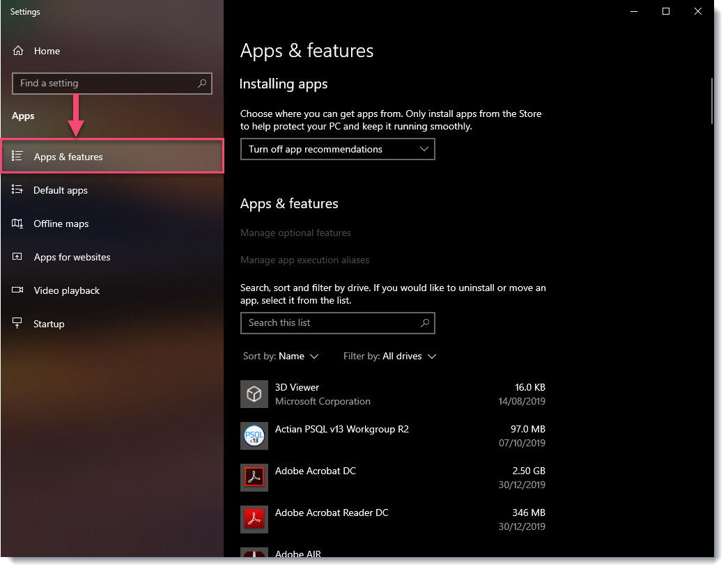Screen dimensions: 728x571
Task: Click the Video playback icon
Action: click(17, 290)
